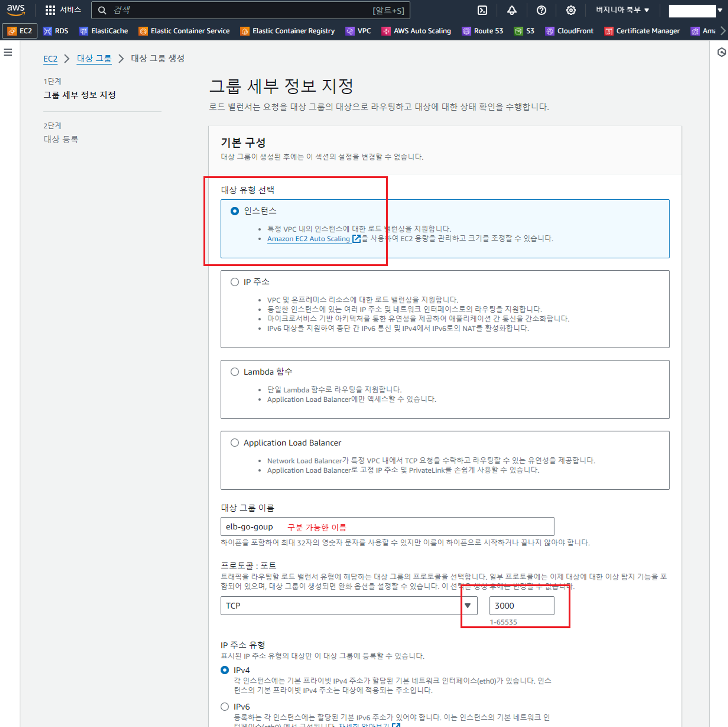The width and height of the screenshot is (728, 727).
Task: Open the notifications bell icon
Action: point(511,10)
